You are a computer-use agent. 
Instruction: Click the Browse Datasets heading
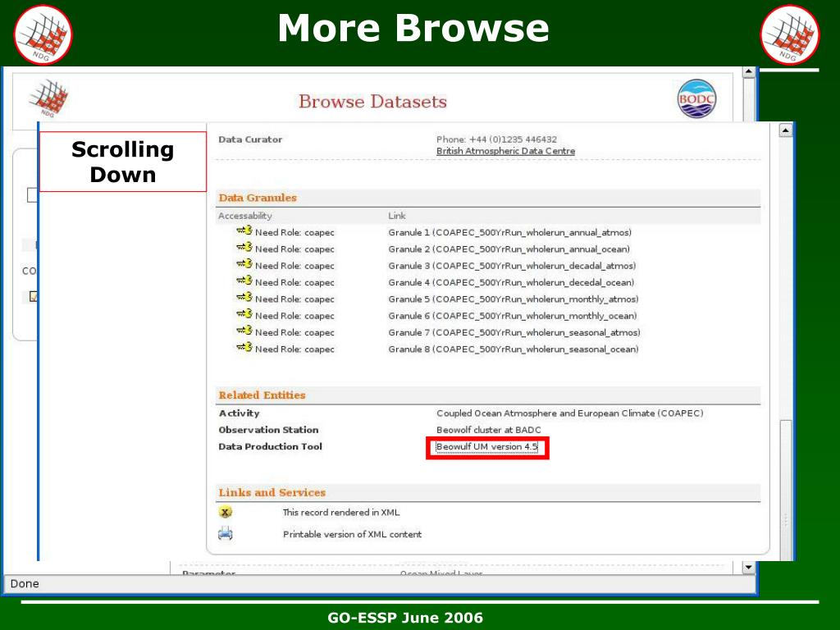point(373,101)
